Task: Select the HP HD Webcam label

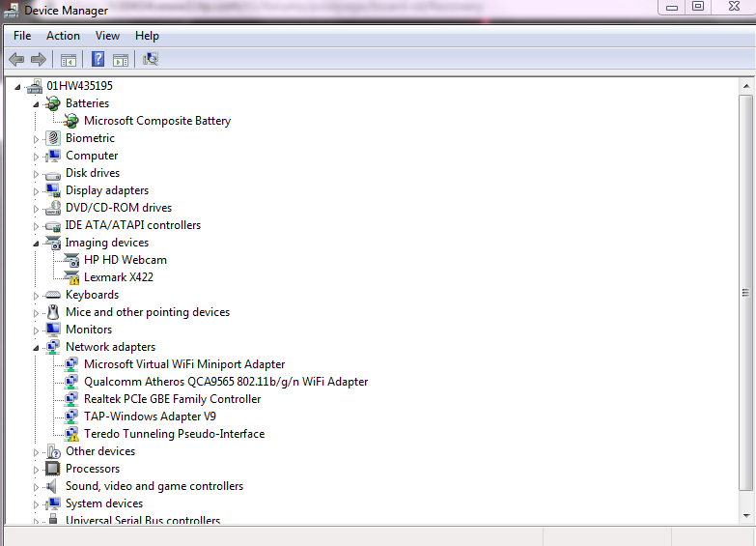Action: [126, 260]
